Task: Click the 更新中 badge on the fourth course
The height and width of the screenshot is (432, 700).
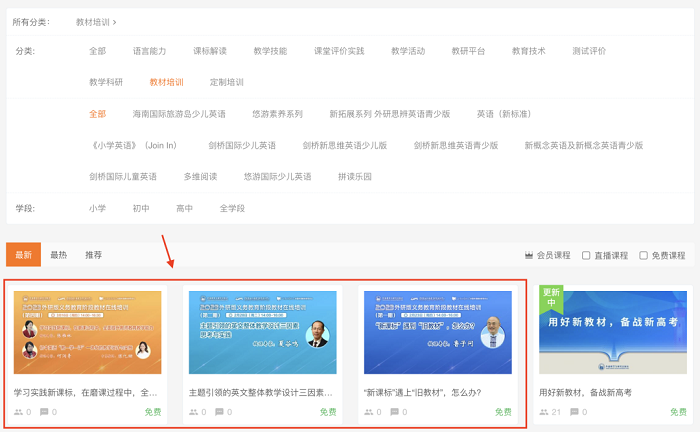Action: [x=551, y=297]
